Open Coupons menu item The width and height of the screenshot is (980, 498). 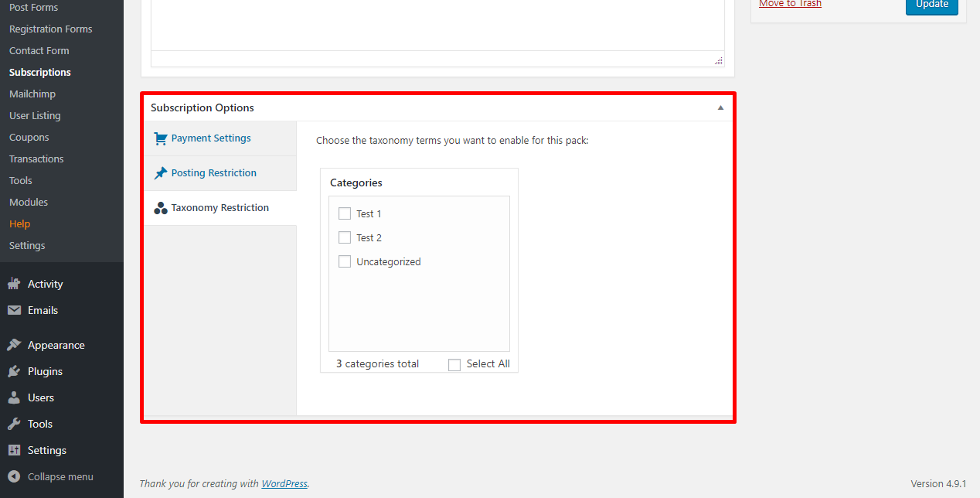tap(29, 137)
